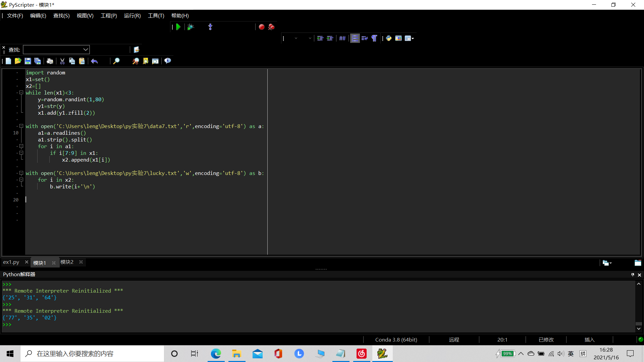Start debugging with the bug icon
Image resolution: width=644 pixels, height=362 pixels.
pyautogui.click(x=191, y=27)
